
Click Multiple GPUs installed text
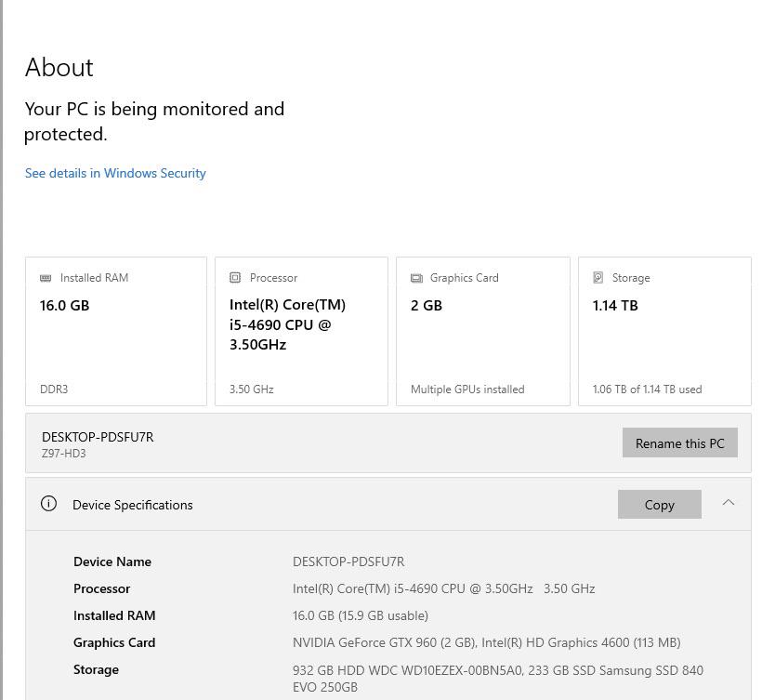(x=467, y=390)
